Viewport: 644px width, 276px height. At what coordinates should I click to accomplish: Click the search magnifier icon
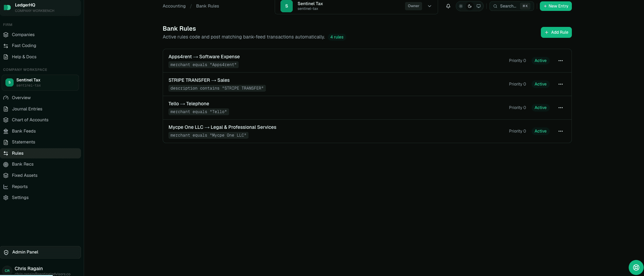point(495,6)
